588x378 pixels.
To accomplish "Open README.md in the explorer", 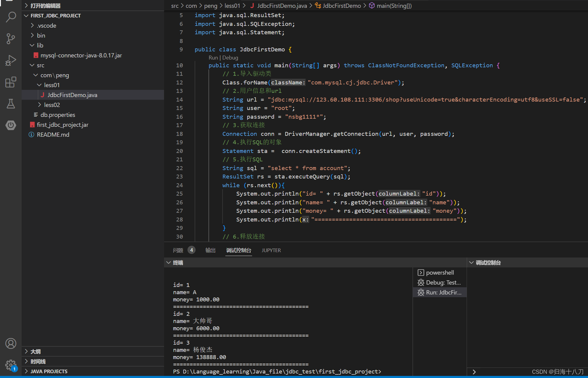I will [x=93, y=135].
